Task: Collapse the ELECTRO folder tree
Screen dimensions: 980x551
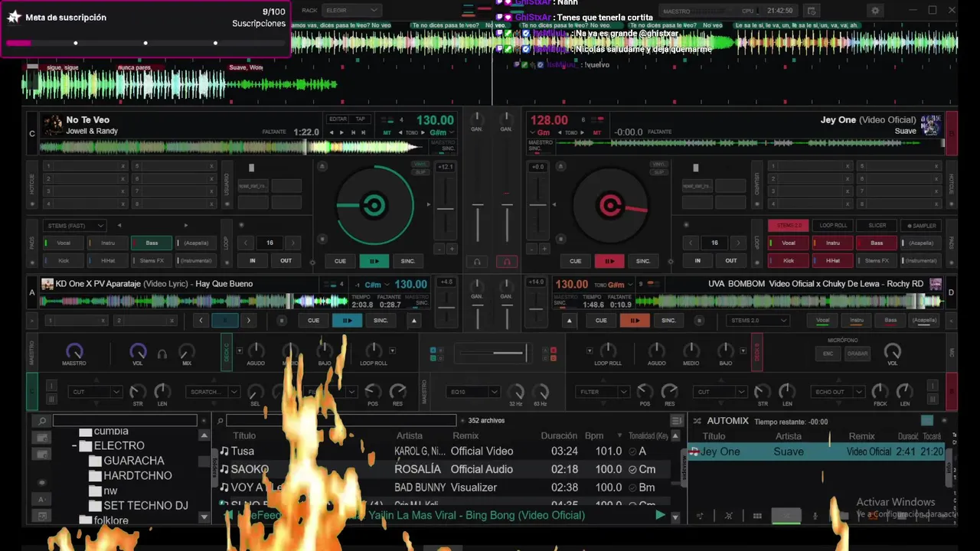Action: (75, 445)
